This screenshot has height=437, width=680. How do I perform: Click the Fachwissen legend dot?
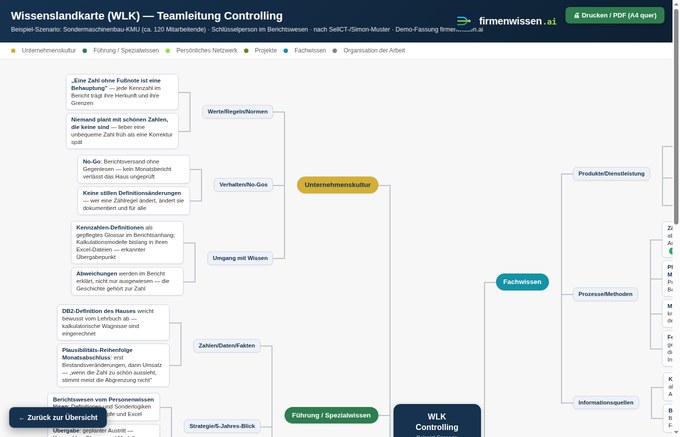click(286, 51)
